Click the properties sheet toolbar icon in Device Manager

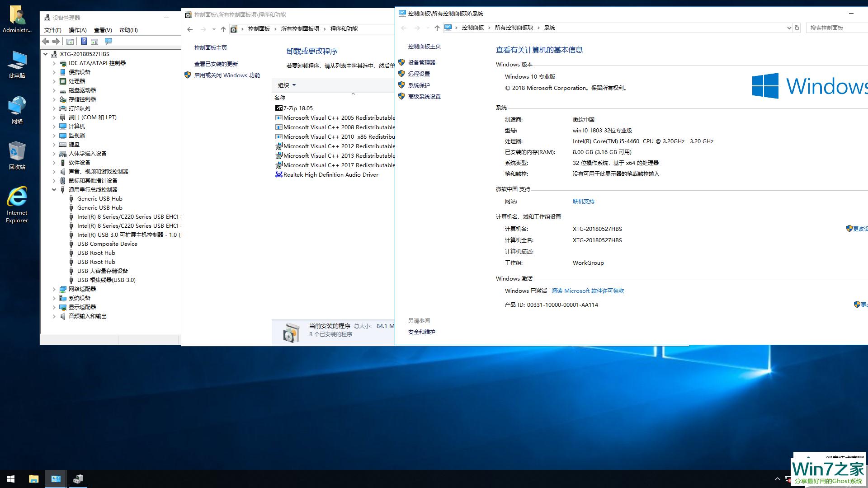coord(94,41)
